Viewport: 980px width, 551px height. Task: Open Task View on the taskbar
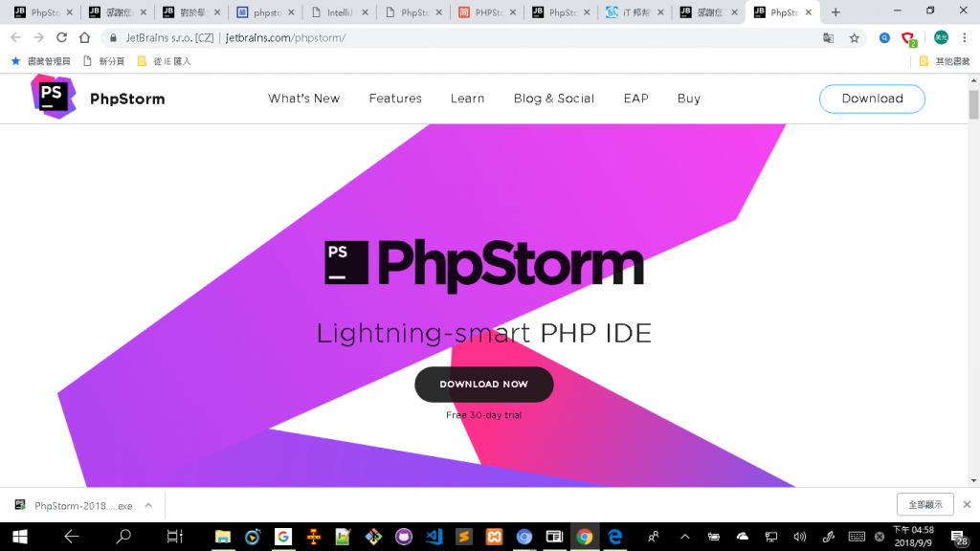pos(174,536)
